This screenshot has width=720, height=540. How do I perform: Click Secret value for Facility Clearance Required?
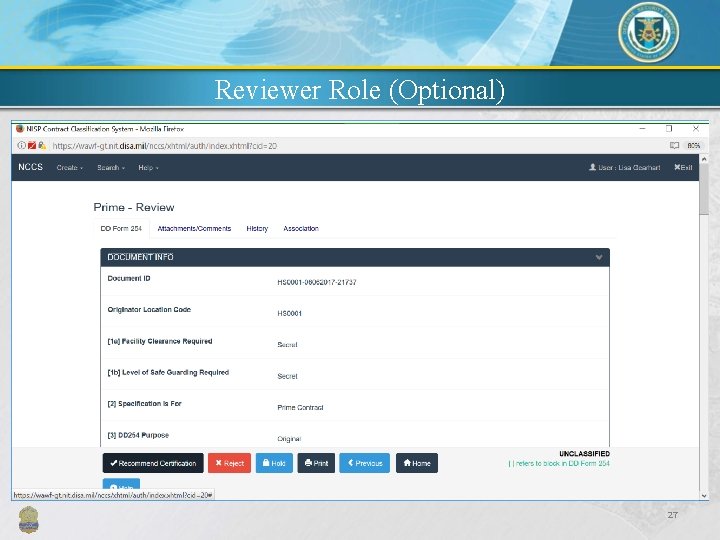(x=287, y=344)
